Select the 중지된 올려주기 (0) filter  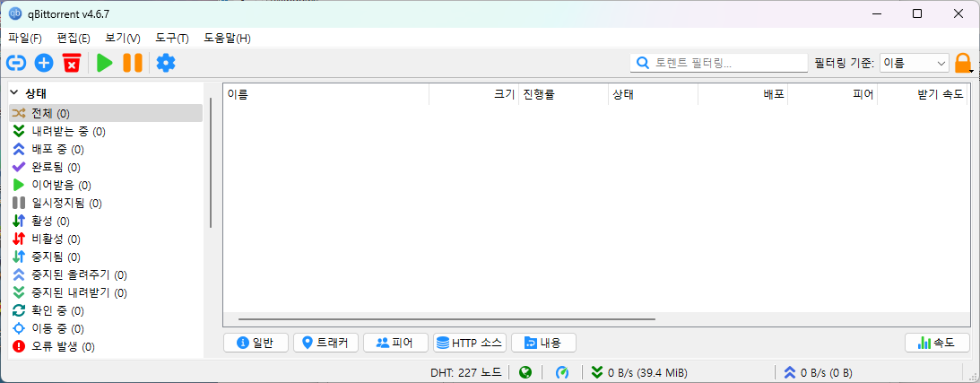pyautogui.click(x=105, y=274)
